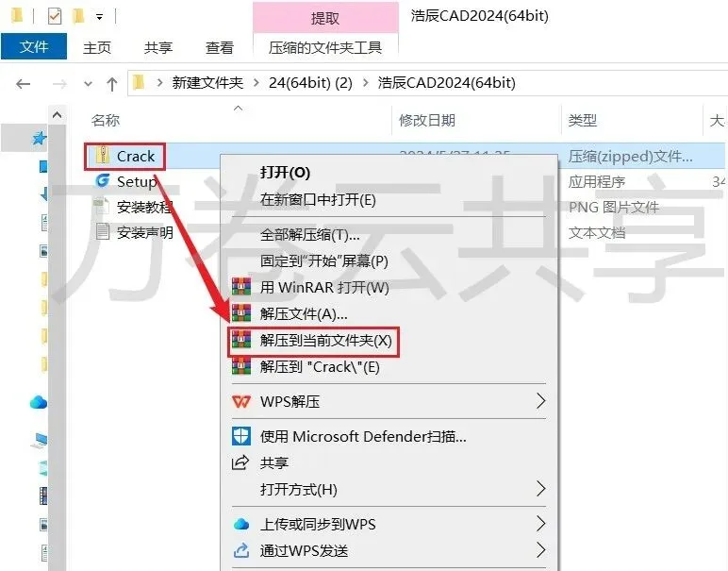Click 新建文件夹 in the address bar
The image size is (728, 571).
[207, 83]
